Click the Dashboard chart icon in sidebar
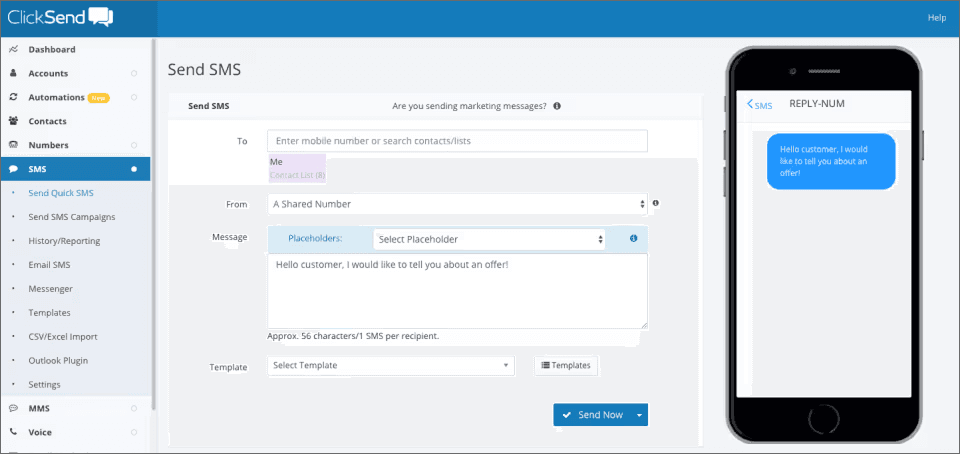This screenshot has width=960, height=454. [13, 50]
